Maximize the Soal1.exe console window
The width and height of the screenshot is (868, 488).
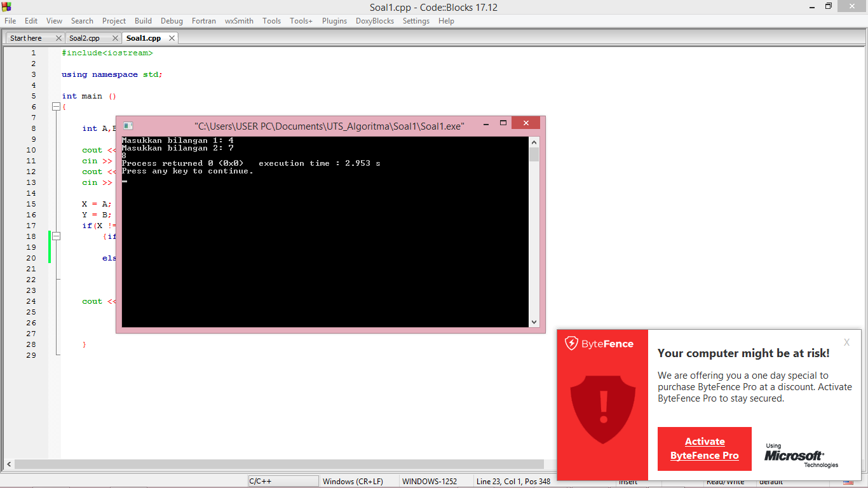tap(503, 123)
